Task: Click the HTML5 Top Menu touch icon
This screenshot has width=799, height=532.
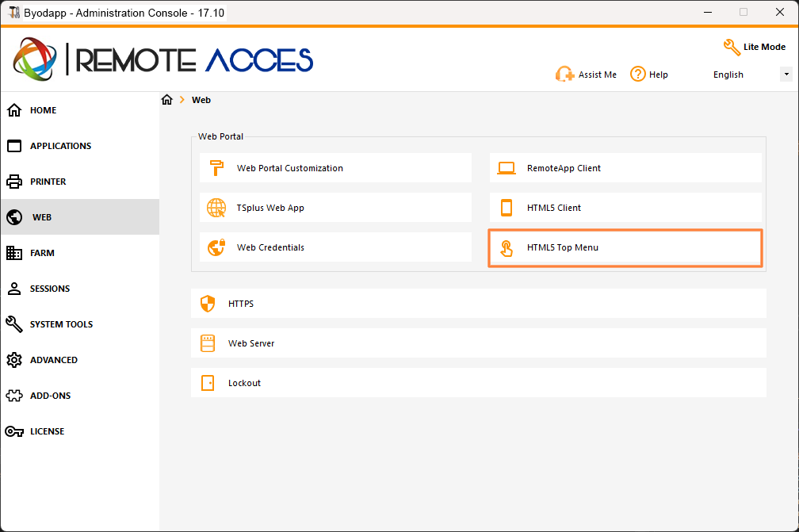Action: pyautogui.click(x=507, y=248)
